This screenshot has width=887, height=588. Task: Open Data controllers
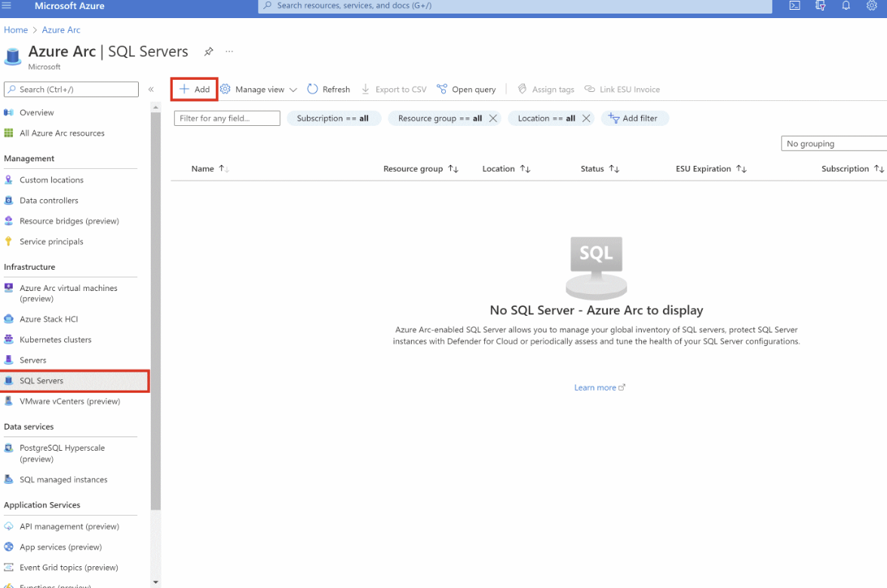(x=48, y=201)
